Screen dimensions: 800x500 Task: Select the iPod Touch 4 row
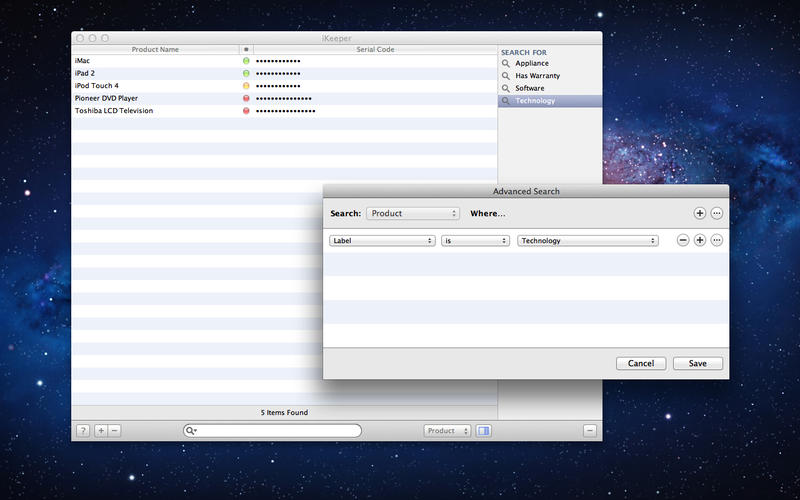[x=285, y=86]
